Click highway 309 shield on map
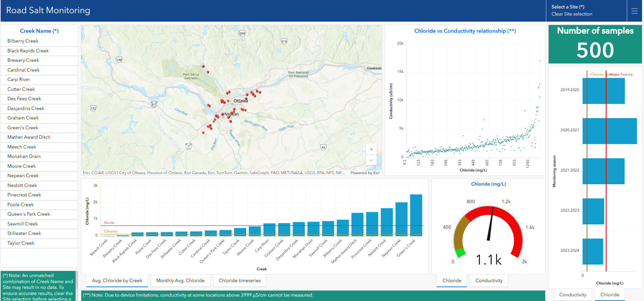The height and width of the screenshot is (301, 644). tap(242, 33)
